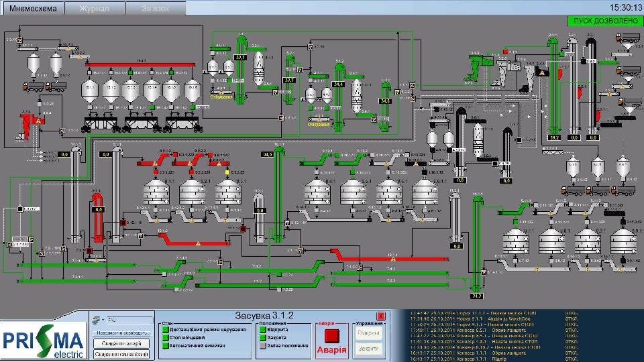Select the yellow gate valve above silo 8.3.1
The image size is (644, 362).
[x=227, y=172]
